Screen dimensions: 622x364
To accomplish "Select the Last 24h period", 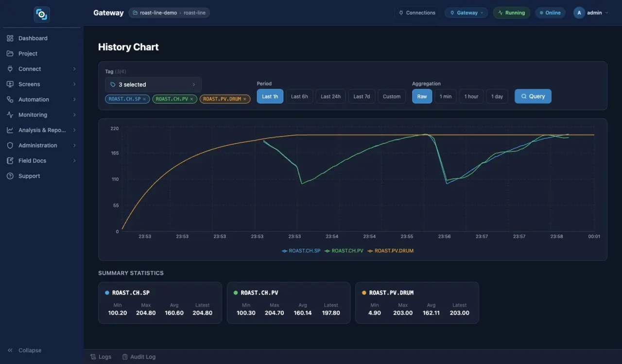I will pyautogui.click(x=331, y=96).
